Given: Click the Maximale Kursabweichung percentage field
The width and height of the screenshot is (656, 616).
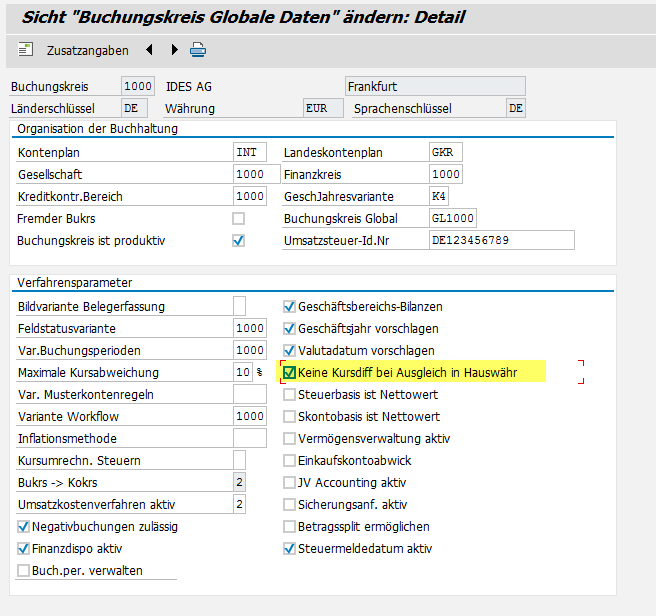Looking at the screenshot, I should click(x=242, y=373).
